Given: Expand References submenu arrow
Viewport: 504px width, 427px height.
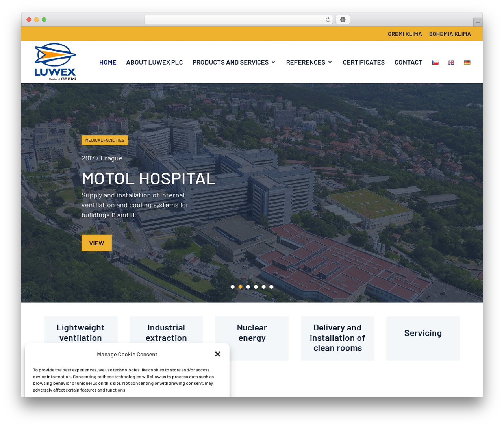Looking at the screenshot, I should click(330, 62).
